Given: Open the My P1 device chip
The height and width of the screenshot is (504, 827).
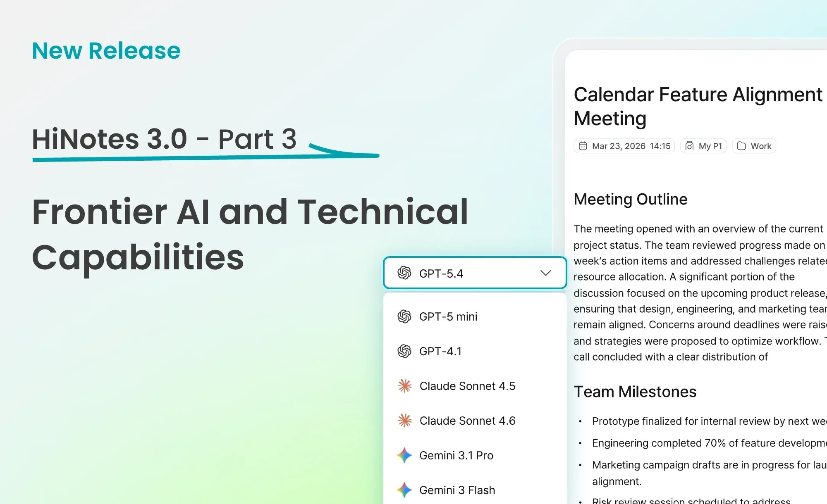Looking at the screenshot, I should [x=703, y=146].
